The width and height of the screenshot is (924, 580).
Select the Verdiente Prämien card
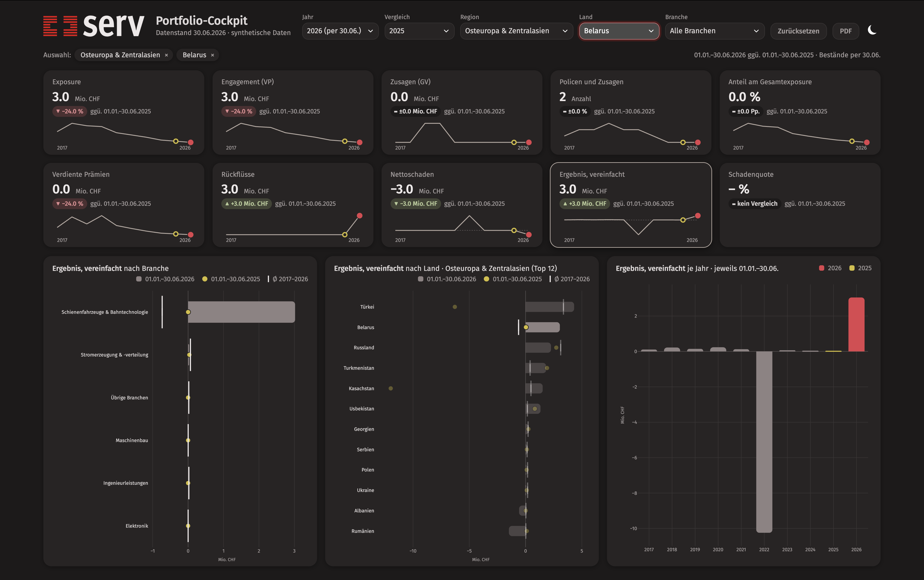(124, 205)
